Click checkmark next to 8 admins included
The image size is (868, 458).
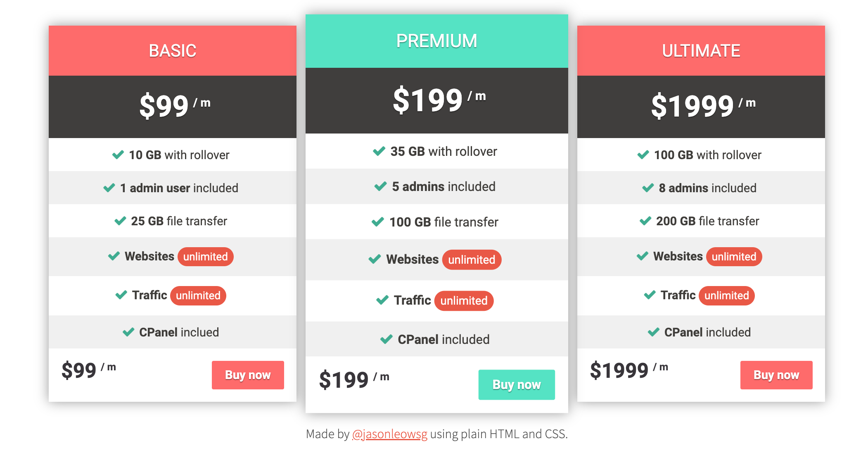click(648, 188)
